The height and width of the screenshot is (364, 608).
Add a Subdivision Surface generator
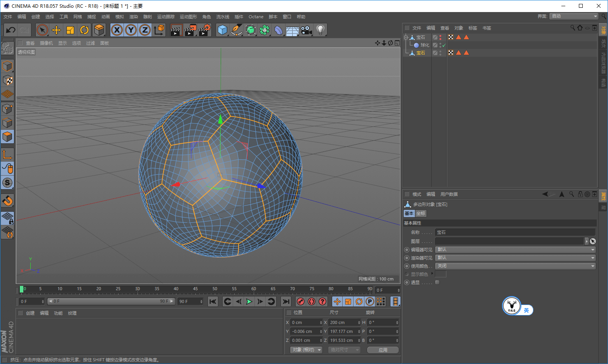[x=251, y=30]
